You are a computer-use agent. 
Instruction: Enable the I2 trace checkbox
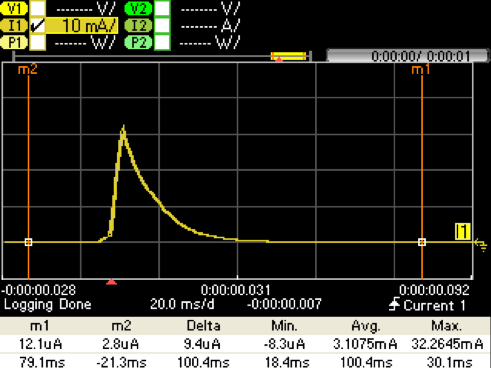point(162,26)
